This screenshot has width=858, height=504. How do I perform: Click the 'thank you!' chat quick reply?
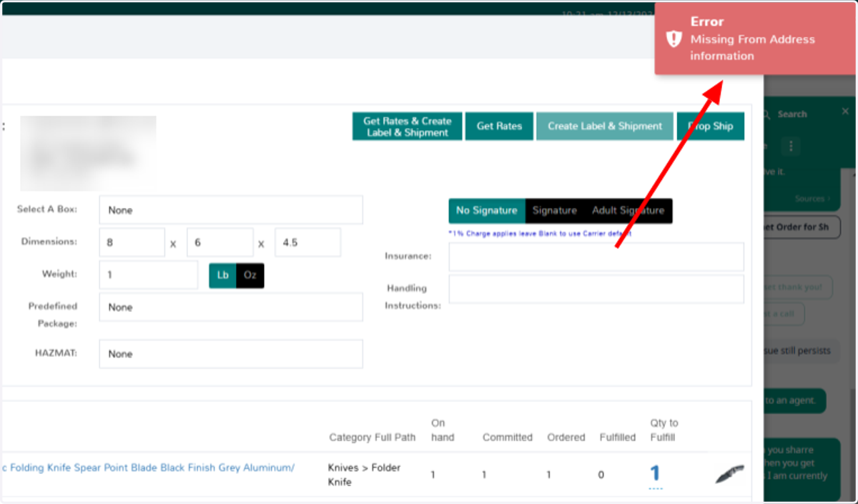point(798,287)
